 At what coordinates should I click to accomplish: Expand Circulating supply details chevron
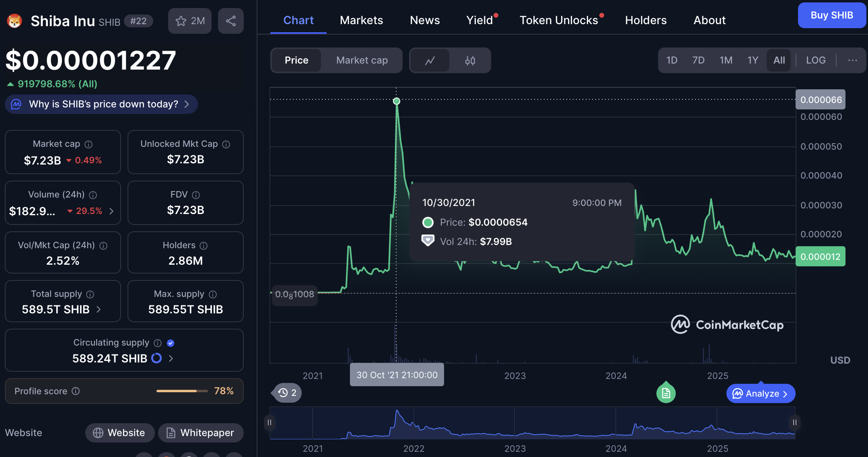point(171,358)
